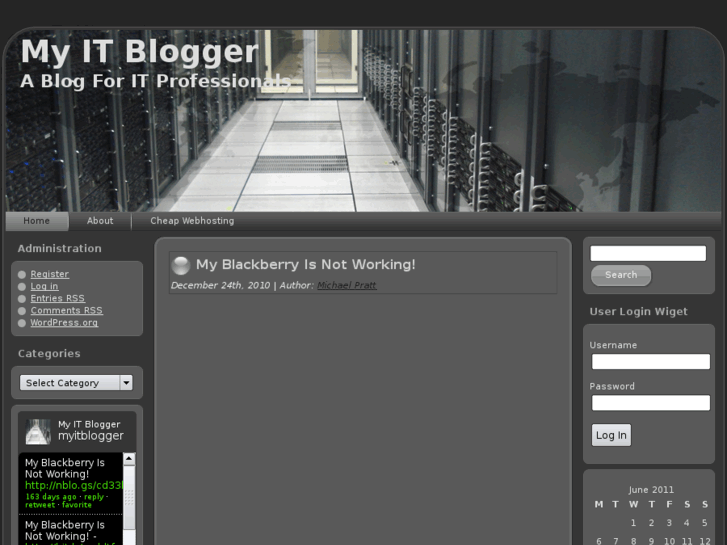The height and width of the screenshot is (545, 727).
Task: Click the My IT Blogger Twitter avatar
Action: (x=38, y=432)
